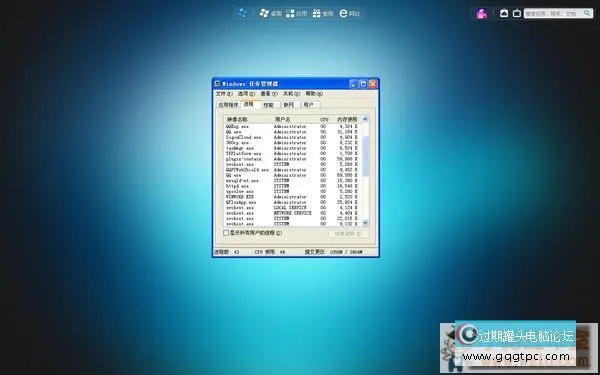
Task: Select the WINWORD.EXE process row
Action: click(x=292, y=197)
